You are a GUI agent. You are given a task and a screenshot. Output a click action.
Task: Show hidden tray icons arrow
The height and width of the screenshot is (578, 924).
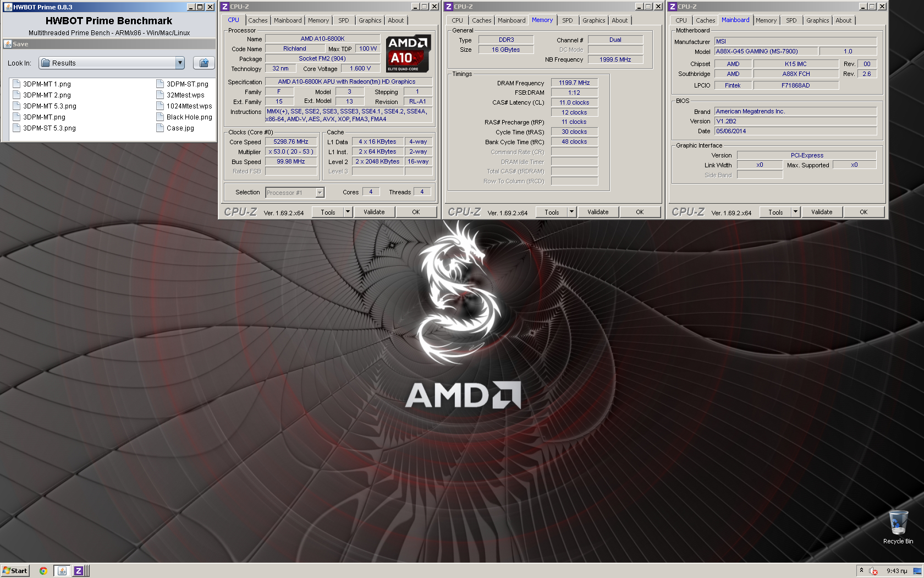tap(861, 570)
